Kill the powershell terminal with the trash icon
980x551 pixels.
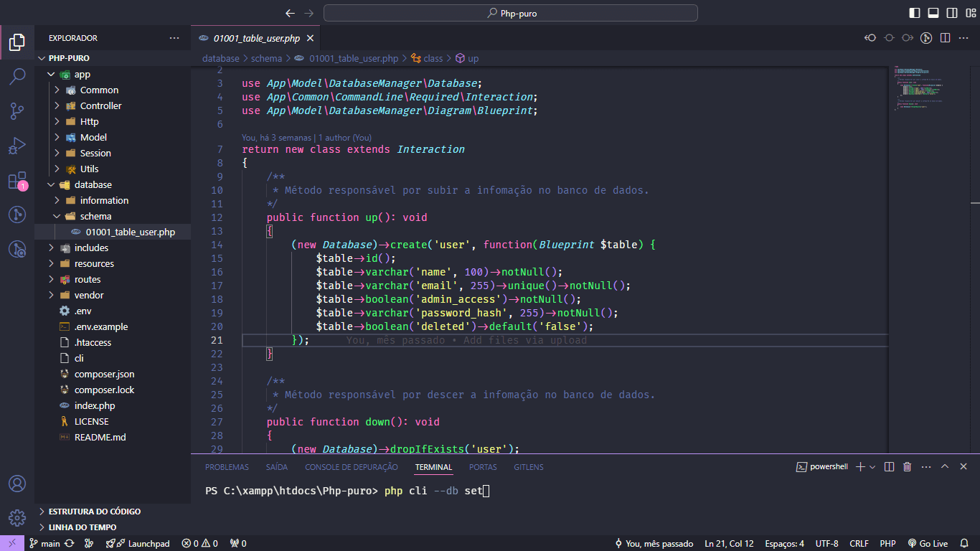906,466
